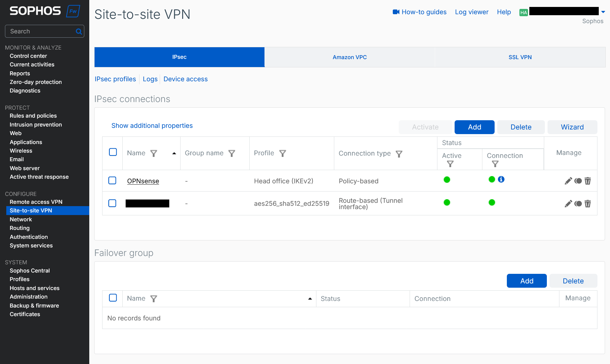The image size is (610, 364).
Task: Edit the OPNsense connection with pencil icon
Action: coord(568,181)
